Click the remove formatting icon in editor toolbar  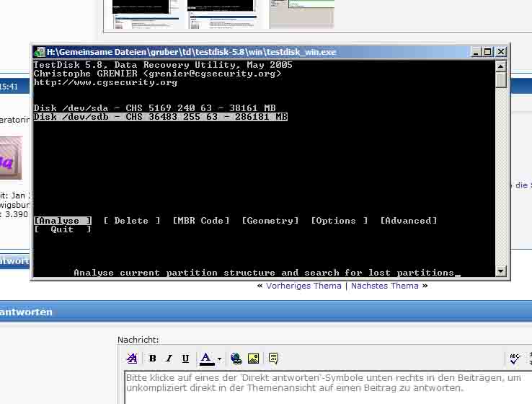(132, 358)
